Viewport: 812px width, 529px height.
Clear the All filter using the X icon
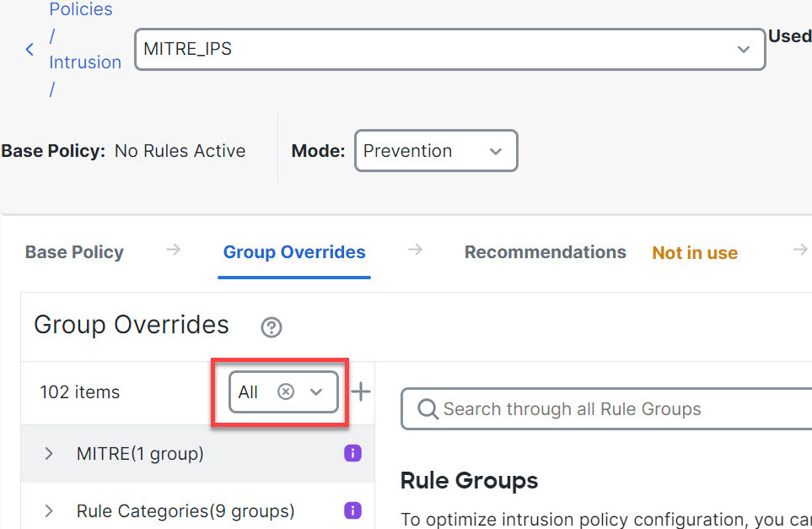(x=286, y=391)
